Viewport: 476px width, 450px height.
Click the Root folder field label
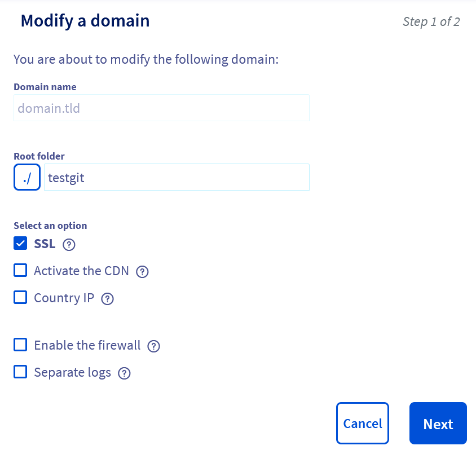pos(39,156)
